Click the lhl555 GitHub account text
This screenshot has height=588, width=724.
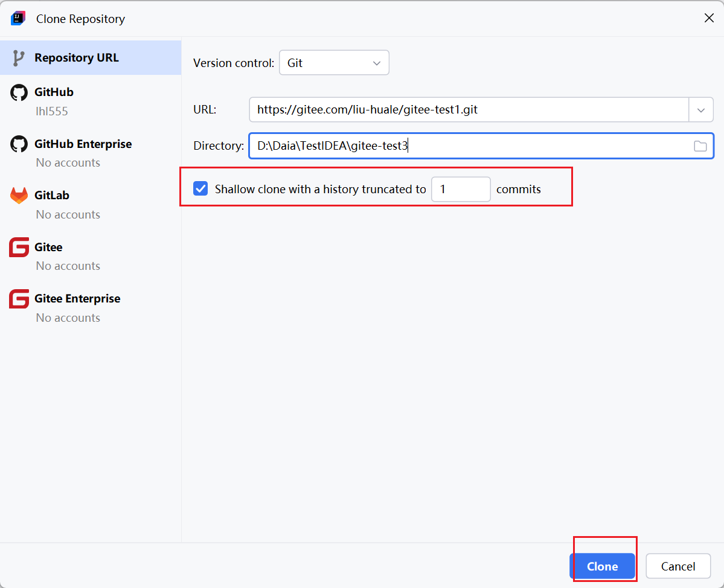tap(52, 111)
